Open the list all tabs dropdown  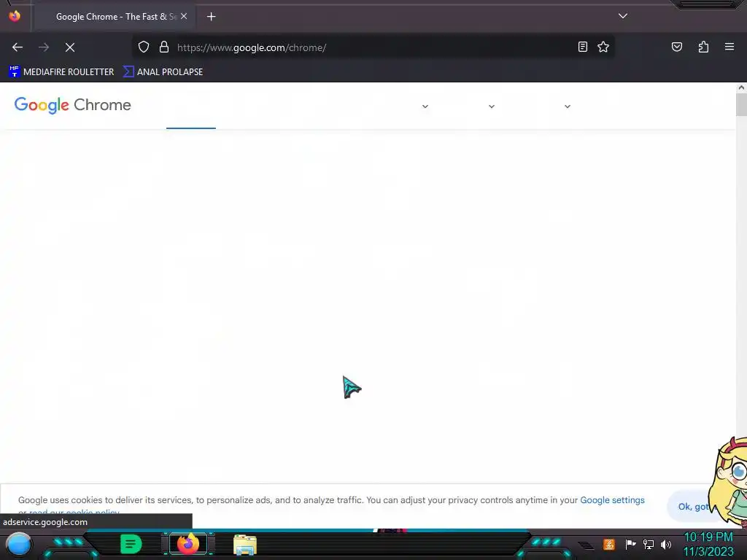[623, 16]
